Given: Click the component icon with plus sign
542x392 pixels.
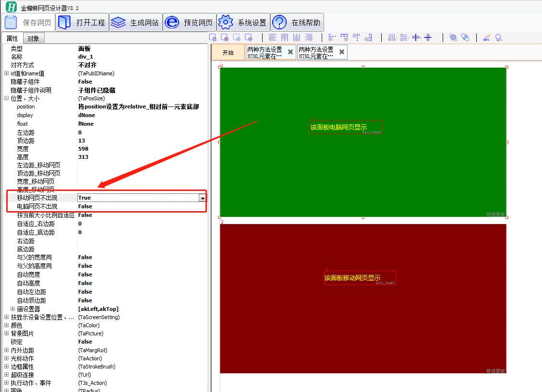Looking at the screenshot, I should 237,37.
